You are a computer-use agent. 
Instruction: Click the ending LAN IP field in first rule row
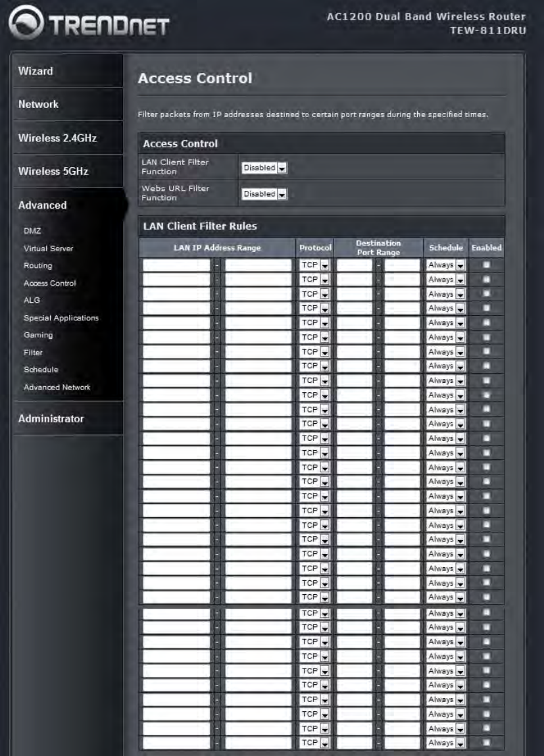(259, 265)
